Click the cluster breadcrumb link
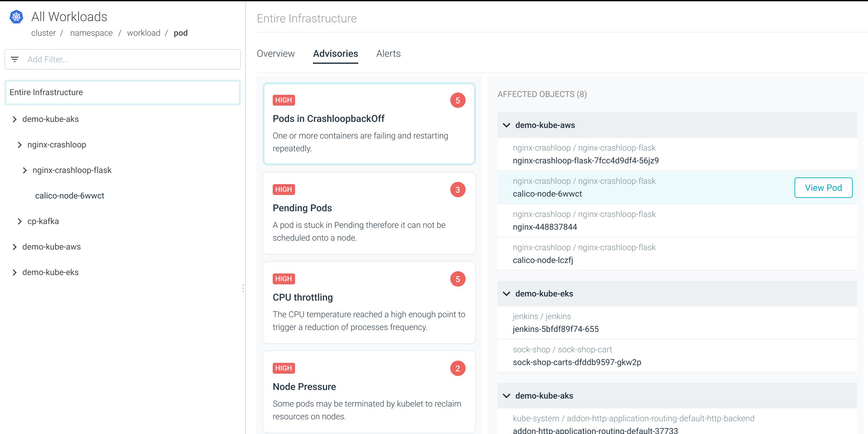The image size is (868, 434). pyautogui.click(x=43, y=33)
